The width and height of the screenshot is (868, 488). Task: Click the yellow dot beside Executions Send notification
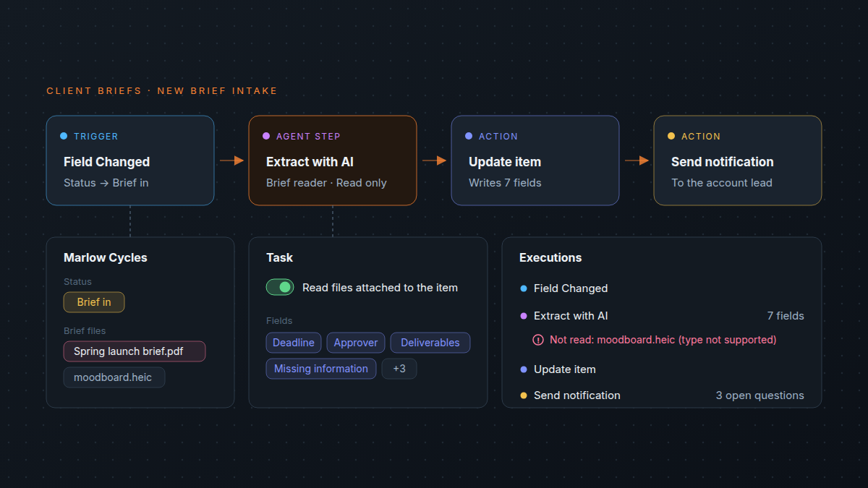[524, 395]
